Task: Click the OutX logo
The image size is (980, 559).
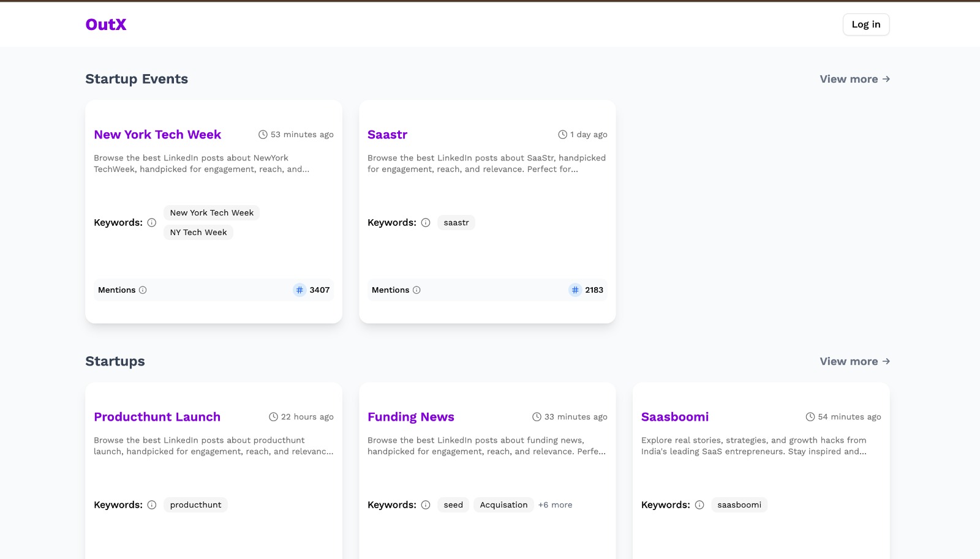Action: click(x=105, y=24)
